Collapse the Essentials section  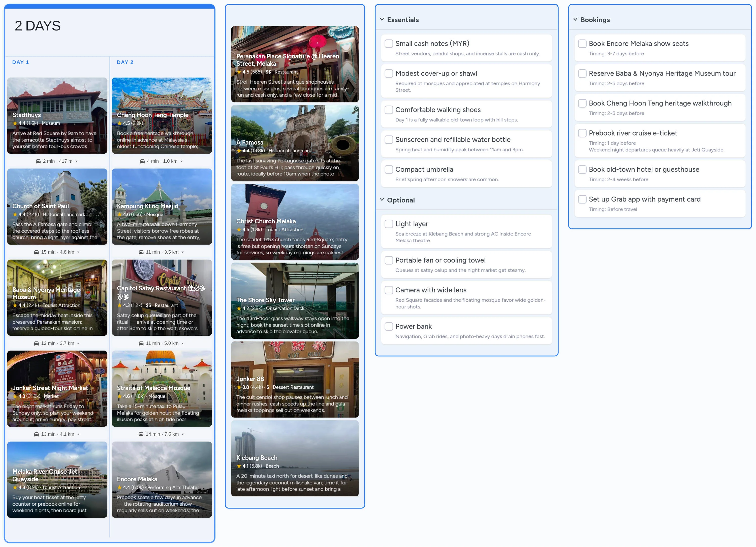(x=382, y=20)
